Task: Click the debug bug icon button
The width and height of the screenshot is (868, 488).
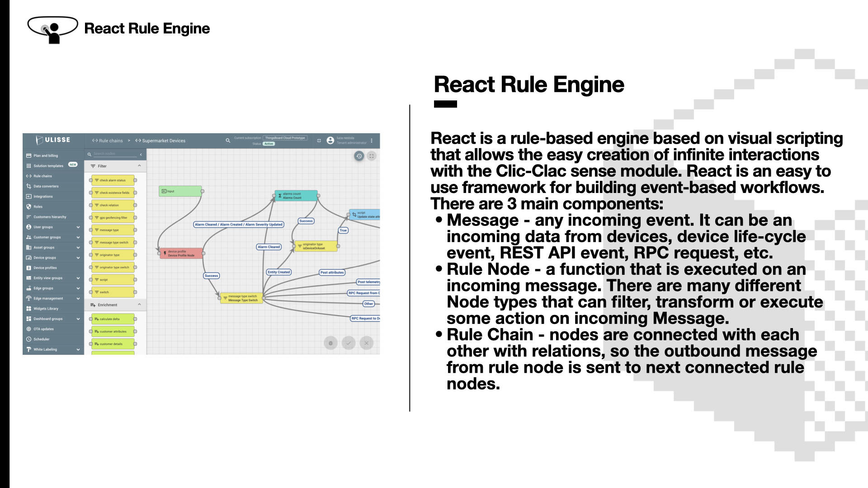Action: coord(330,343)
